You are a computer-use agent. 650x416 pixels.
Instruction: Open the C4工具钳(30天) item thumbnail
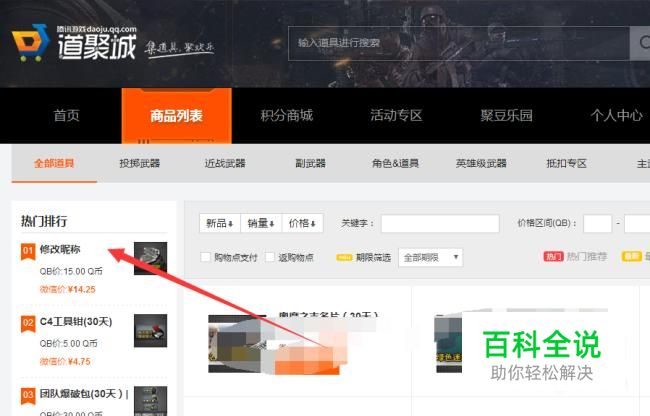pyautogui.click(x=150, y=331)
